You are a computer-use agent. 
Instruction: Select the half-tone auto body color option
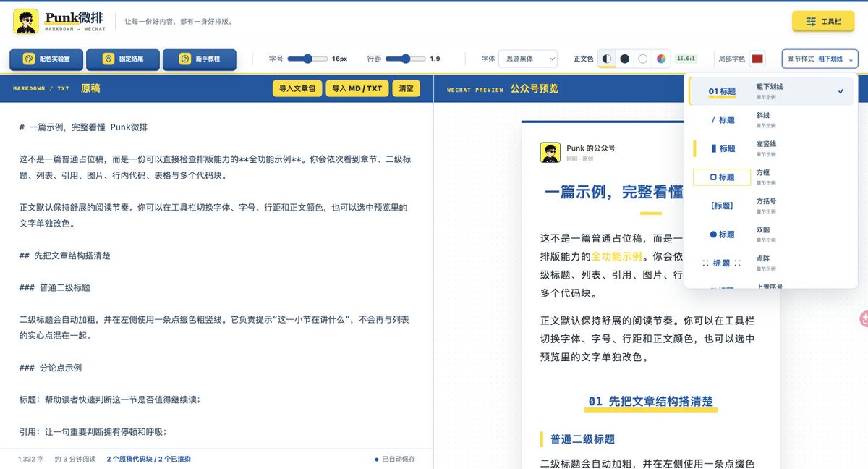(x=607, y=59)
